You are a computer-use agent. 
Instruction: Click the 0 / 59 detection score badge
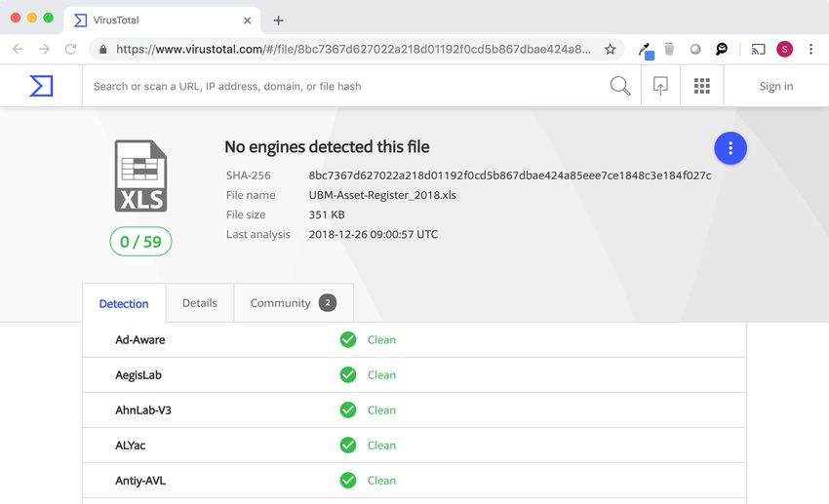click(x=140, y=242)
